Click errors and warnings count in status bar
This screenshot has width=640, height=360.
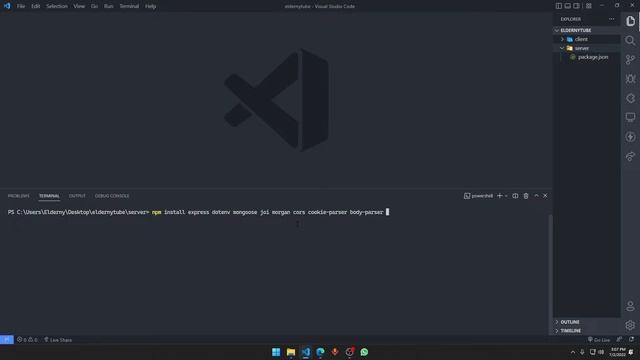coord(27,340)
